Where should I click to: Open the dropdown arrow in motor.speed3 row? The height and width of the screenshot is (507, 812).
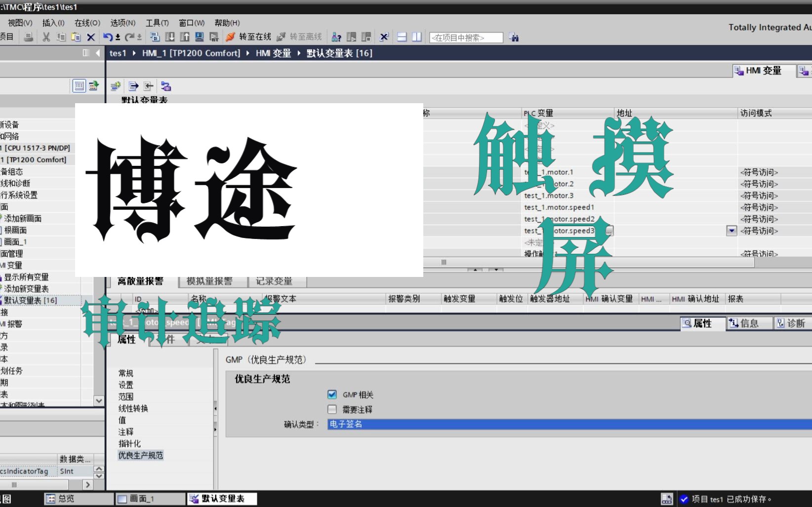[731, 231]
